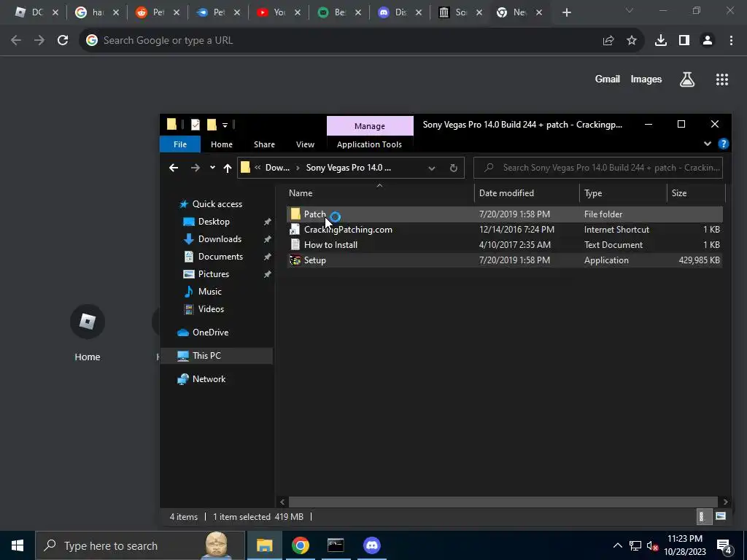Open Explorer help icon
This screenshot has width=747, height=560.
pyautogui.click(x=723, y=144)
